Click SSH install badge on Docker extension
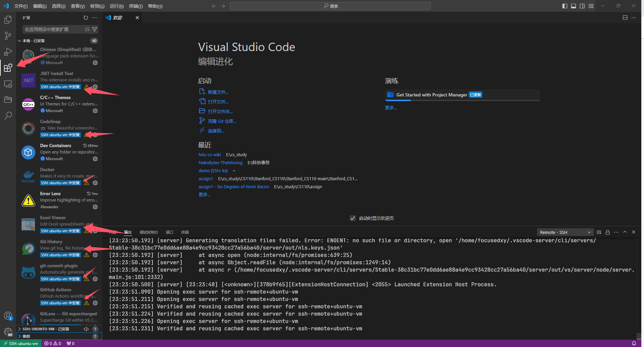The width and height of the screenshot is (644, 347). pyautogui.click(x=60, y=183)
